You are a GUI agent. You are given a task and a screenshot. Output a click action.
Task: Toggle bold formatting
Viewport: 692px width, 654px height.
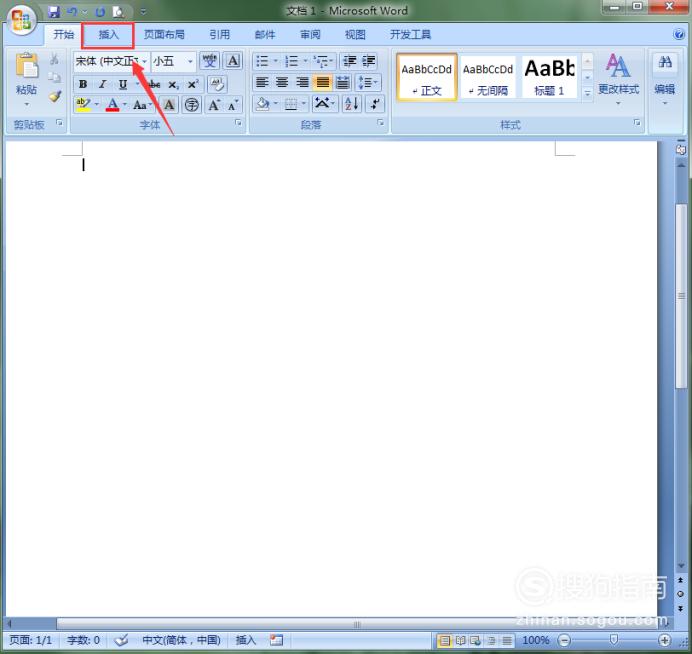point(83,84)
